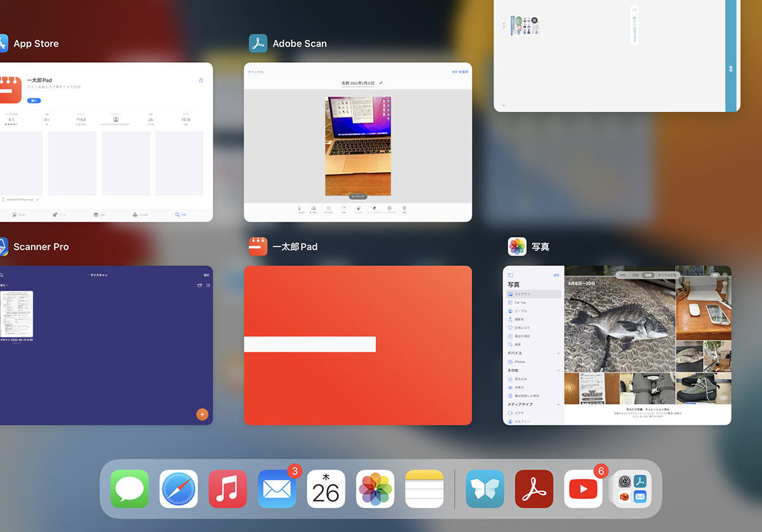
Task: Open YouTube with 6 notifications badge
Action: pos(583,489)
